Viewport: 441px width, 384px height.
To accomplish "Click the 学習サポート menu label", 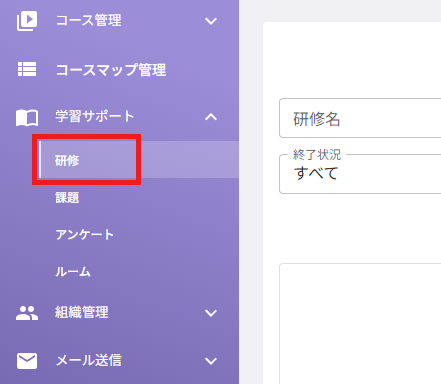I will point(95,116).
